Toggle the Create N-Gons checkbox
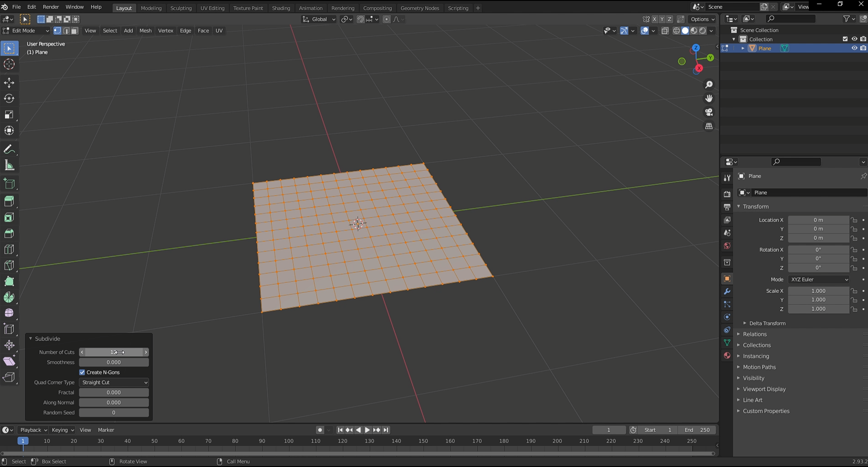Image resolution: width=868 pixels, height=467 pixels. (x=82, y=372)
